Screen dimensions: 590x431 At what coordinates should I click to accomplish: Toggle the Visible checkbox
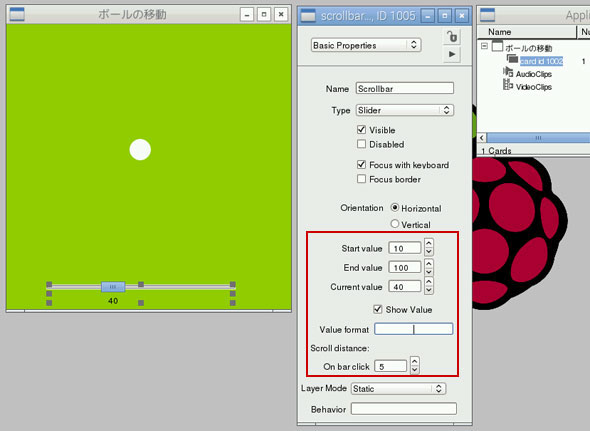361,130
